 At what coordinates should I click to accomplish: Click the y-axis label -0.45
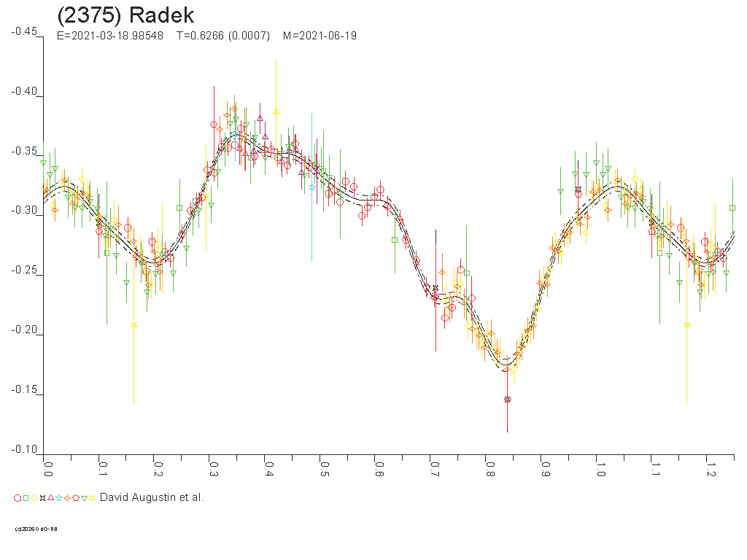(x=24, y=31)
